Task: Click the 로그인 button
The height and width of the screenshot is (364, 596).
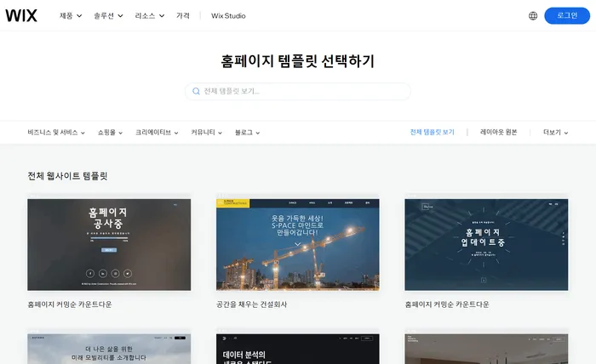Action: pyautogui.click(x=566, y=15)
